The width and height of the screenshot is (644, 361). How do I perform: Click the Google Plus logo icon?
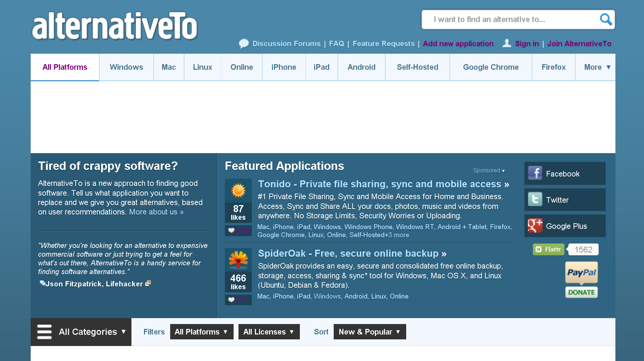coord(535,226)
